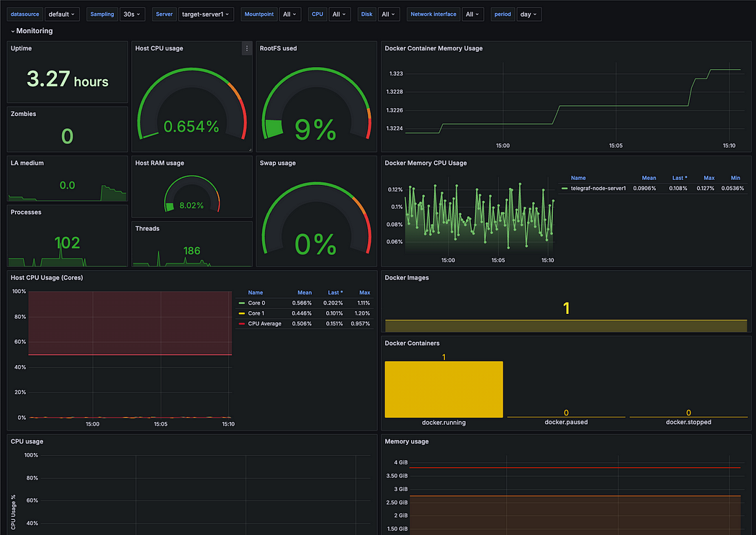Sort Docker CPU legend by Last column
The width and height of the screenshot is (756, 535).
(x=680, y=178)
